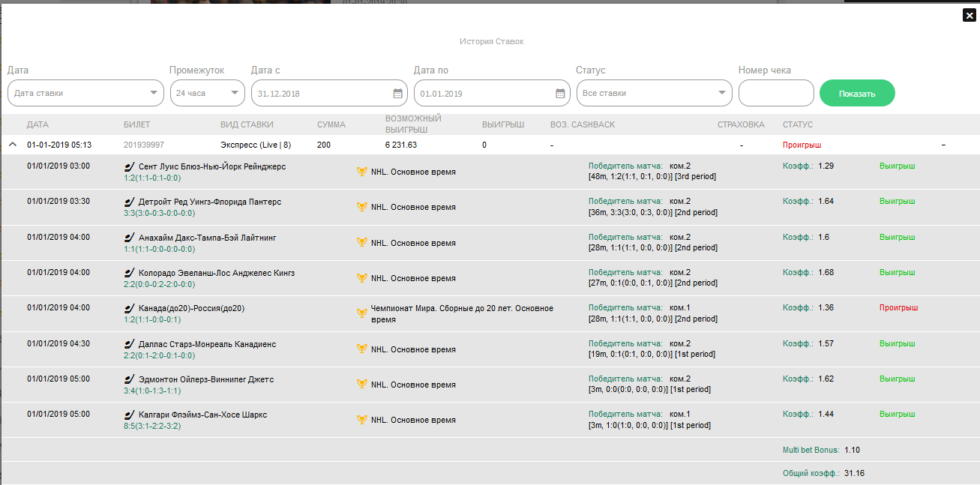Click the Дата с field showing 31.12.2018
Screen dimensions: 980x485
[x=321, y=94]
